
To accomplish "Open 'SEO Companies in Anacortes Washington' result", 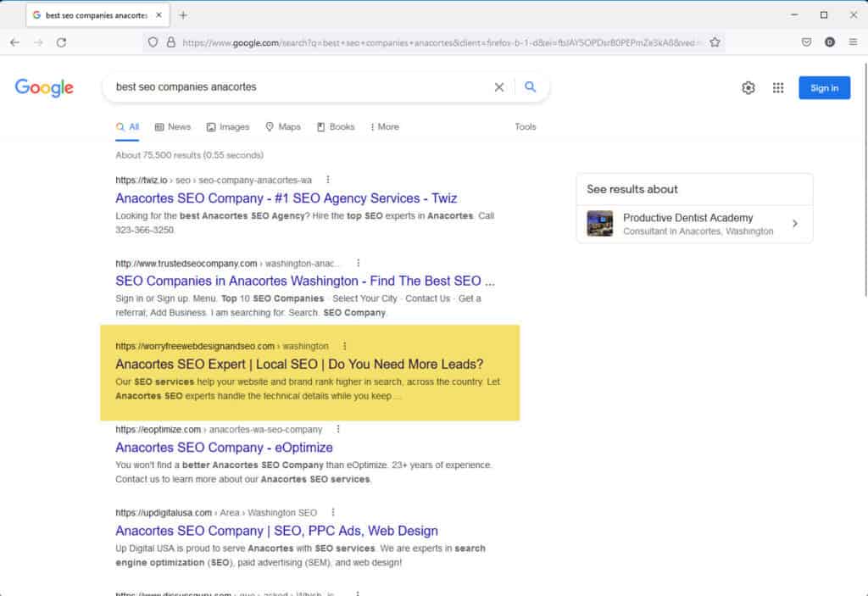I will (305, 281).
